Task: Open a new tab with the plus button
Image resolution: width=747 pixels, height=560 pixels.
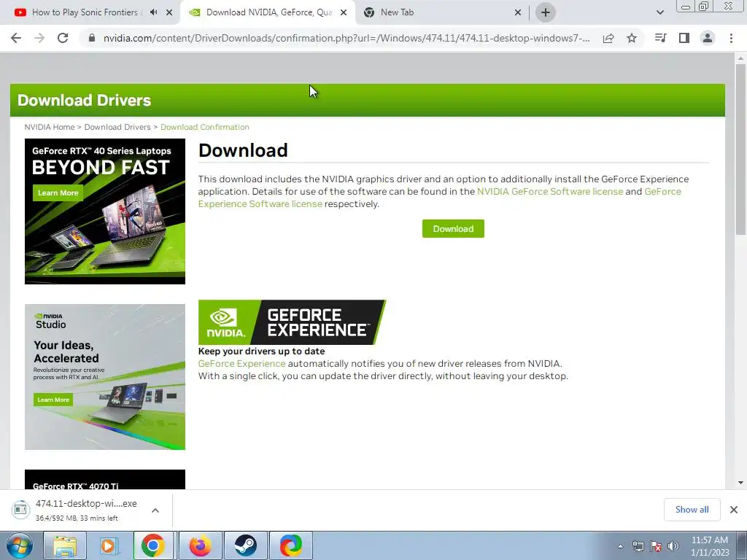Action: 546,12
